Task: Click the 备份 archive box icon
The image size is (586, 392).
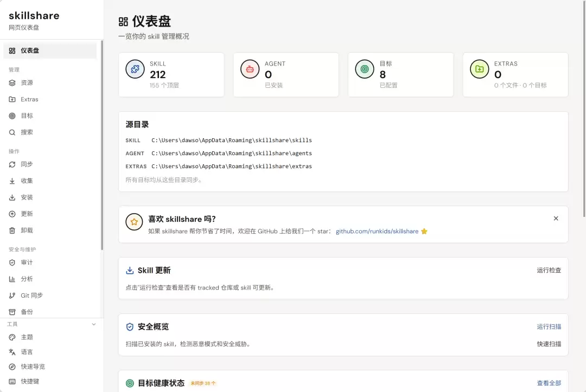Action: point(12,312)
